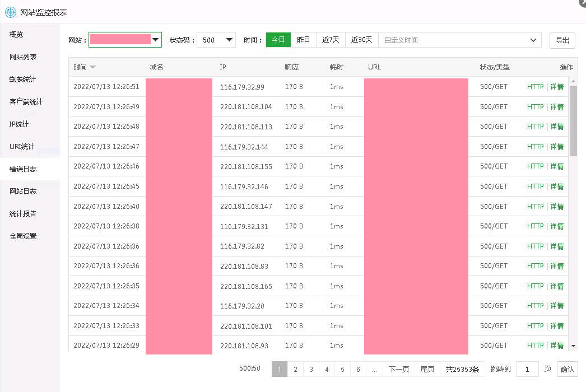Screen dimensions: 586x392
Task: Click IP 116.179.32.144 cell
Action: pyautogui.click(x=244, y=147)
